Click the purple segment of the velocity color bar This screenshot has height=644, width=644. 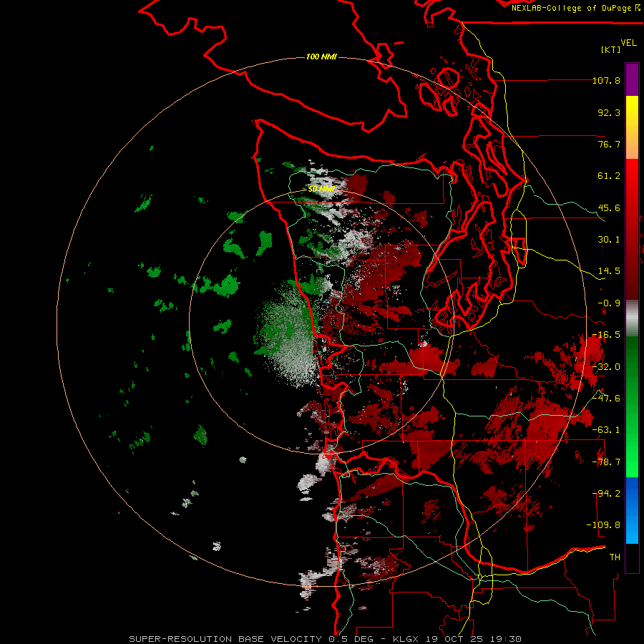click(632, 80)
